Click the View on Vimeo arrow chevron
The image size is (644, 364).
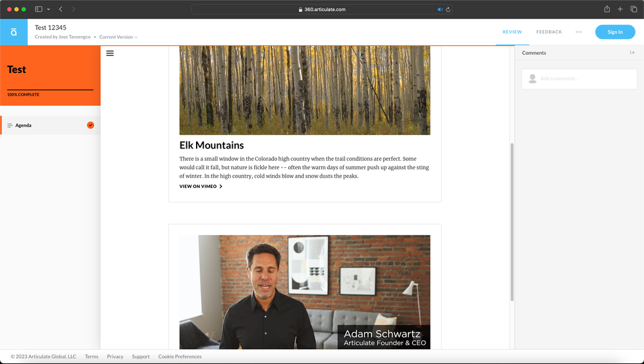point(220,187)
